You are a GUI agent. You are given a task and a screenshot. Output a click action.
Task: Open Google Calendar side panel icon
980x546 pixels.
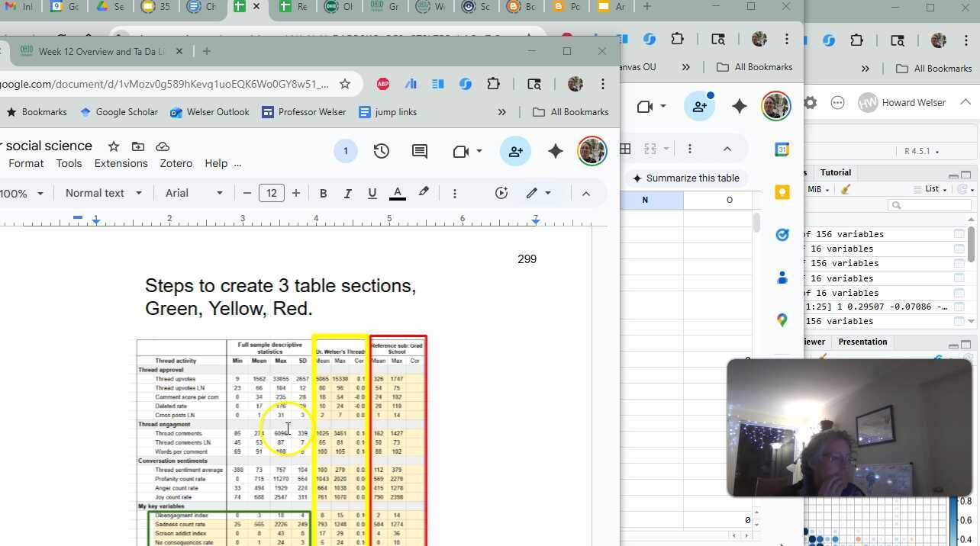click(782, 150)
